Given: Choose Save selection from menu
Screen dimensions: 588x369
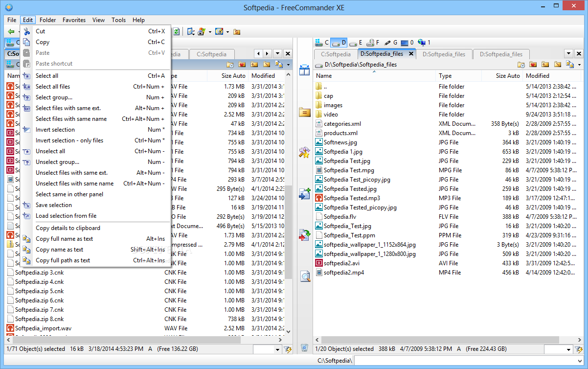Looking at the screenshot, I should (x=95, y=205).
